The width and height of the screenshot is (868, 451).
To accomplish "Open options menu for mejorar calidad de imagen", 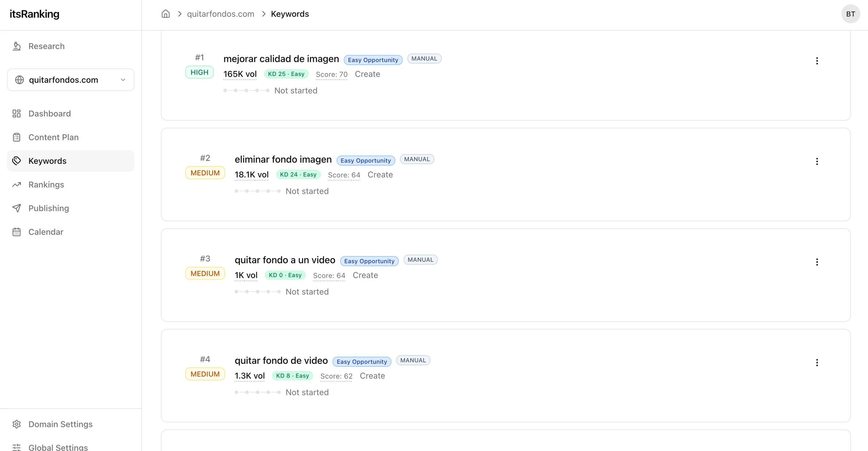I will pyautogui.click(x=817, y=60).
